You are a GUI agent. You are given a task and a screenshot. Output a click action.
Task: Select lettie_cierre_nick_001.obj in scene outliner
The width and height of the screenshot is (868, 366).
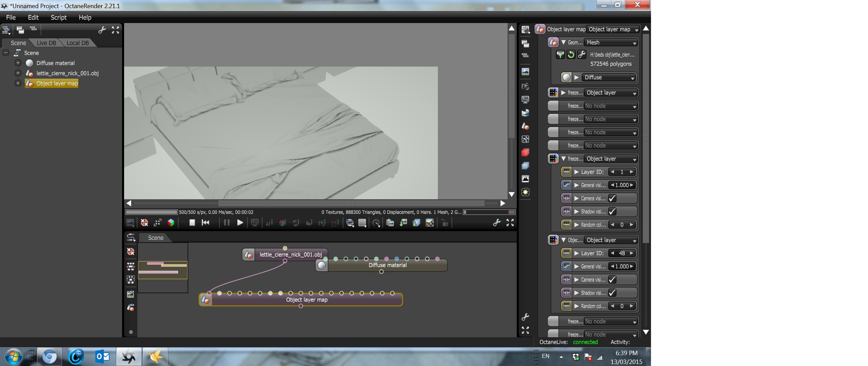67,73
